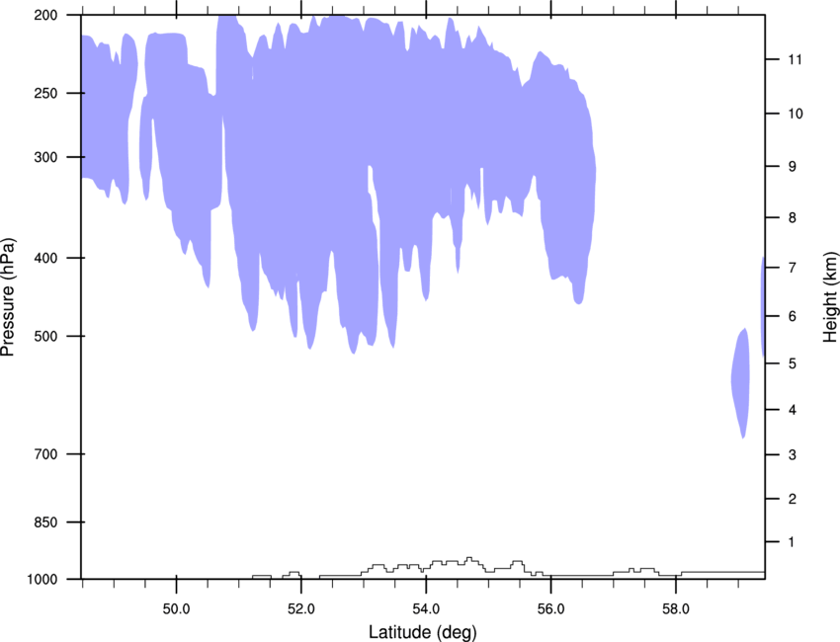
Task: Click the 50.0 latitude tick label
Action: [176, 609]
